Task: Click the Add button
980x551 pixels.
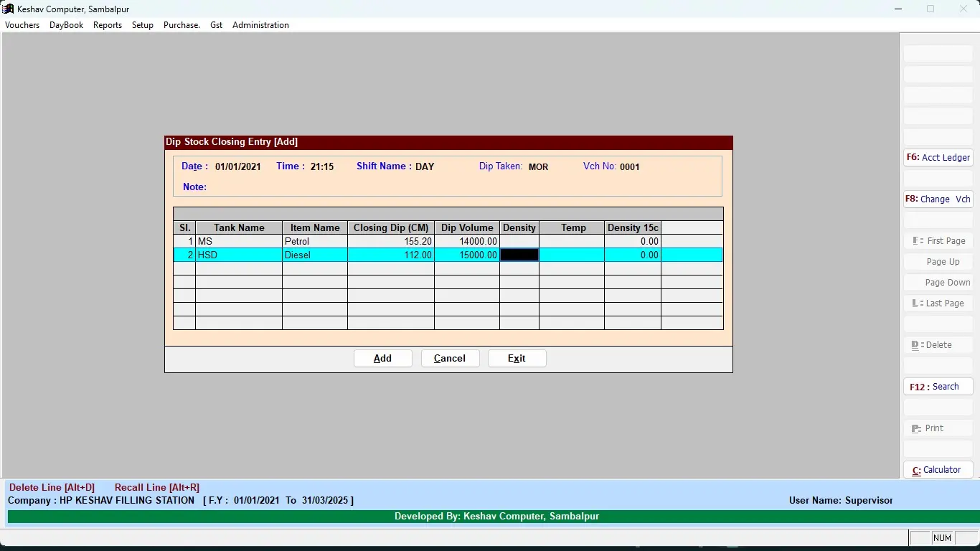Action: click(x=383, y=358)
